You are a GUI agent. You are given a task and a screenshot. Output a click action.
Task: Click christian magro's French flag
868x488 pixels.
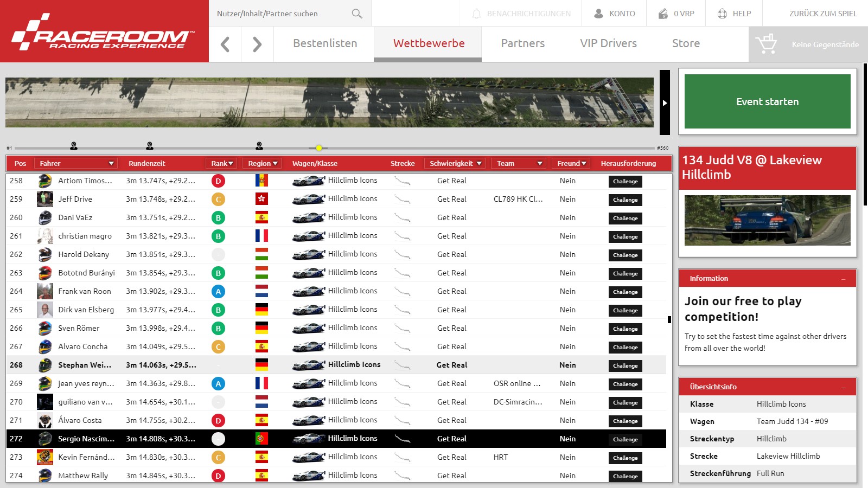tap(261, 236)
